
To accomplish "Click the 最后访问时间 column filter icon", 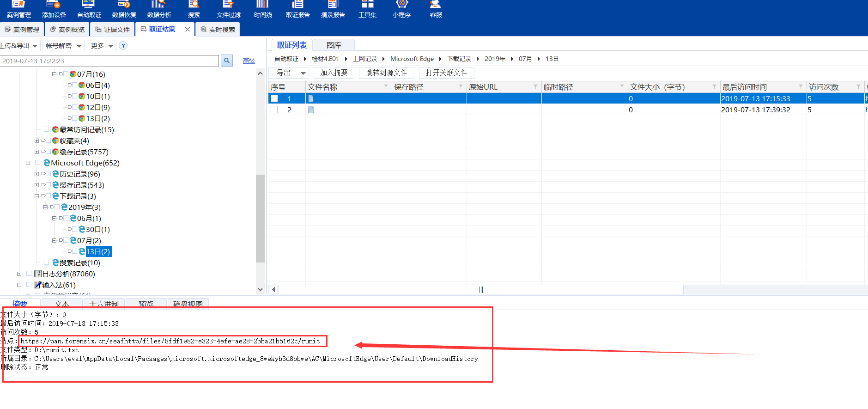I will pyautogui.click(x=801, y=86).
